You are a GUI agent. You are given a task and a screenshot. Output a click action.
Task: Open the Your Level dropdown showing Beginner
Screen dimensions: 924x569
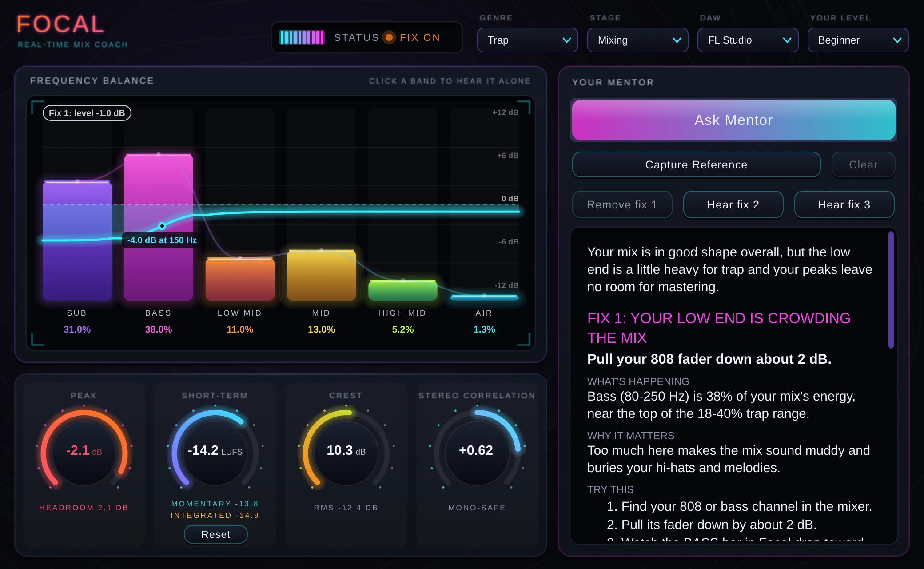point(858,40)
